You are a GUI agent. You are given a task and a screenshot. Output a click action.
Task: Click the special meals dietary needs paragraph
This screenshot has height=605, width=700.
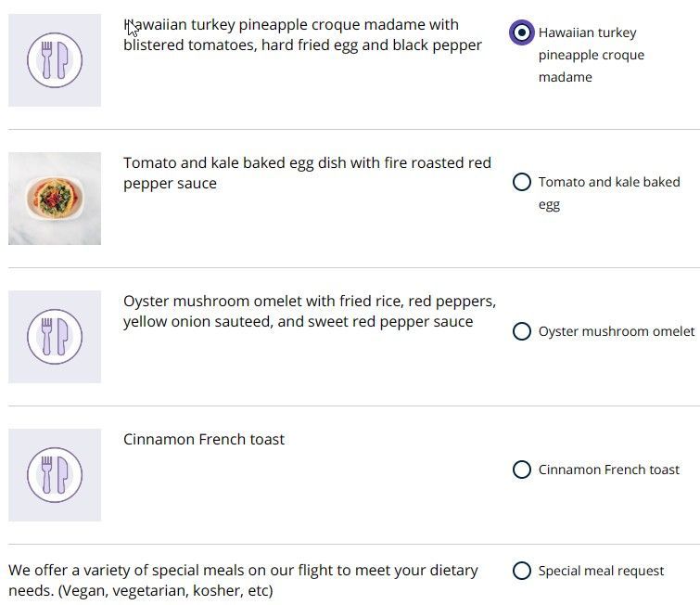pyautogui.click(x=243, y=581)
